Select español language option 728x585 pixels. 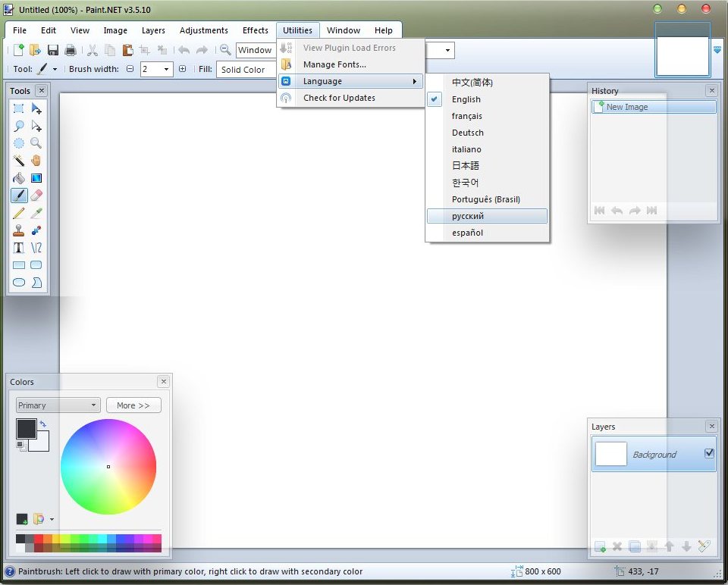tap(487, 233)
